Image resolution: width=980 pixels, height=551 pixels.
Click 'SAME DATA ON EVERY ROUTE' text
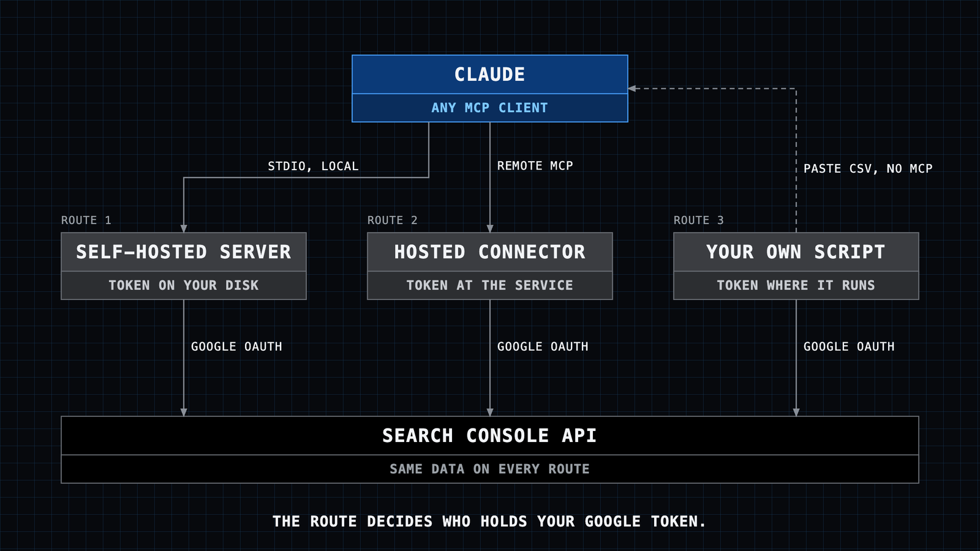(x=489, y=469)
